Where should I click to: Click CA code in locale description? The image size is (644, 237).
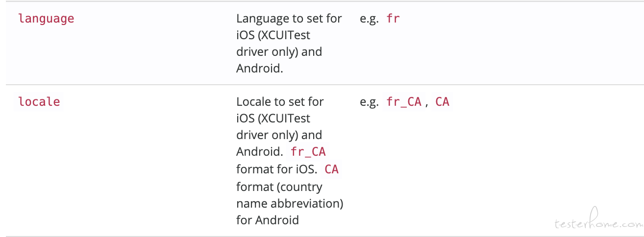pyautogui.click(x=331, y=169)
